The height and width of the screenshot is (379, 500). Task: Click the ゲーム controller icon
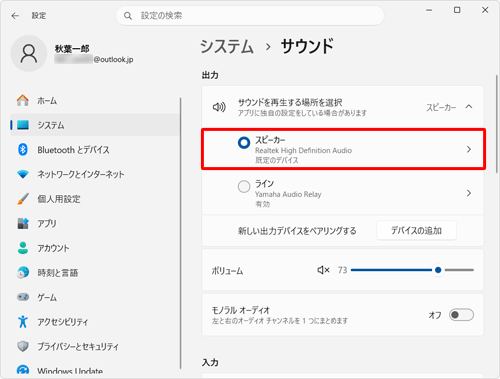pos(23,297)
